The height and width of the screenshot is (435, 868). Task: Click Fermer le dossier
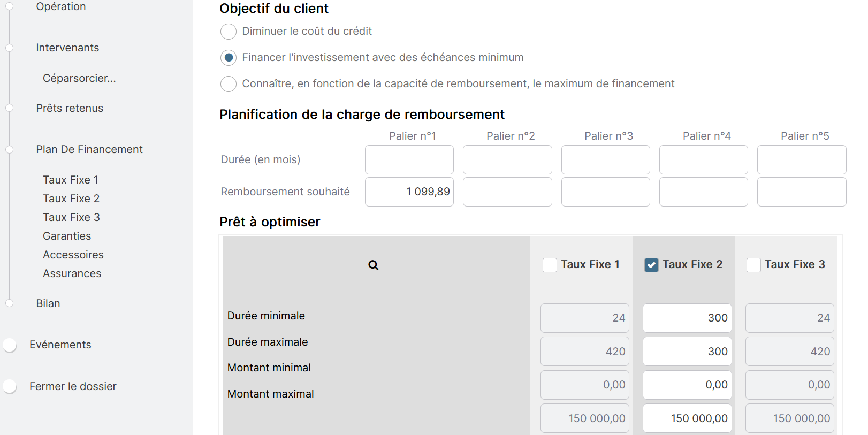point(73,386)
